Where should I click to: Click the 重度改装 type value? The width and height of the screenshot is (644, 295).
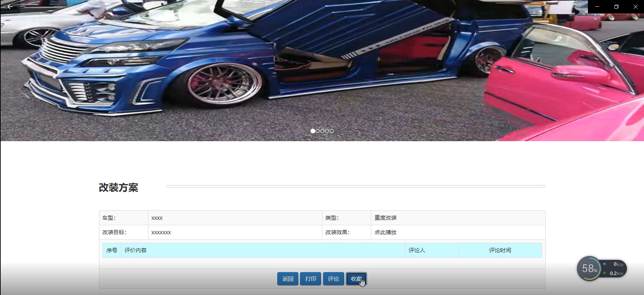click(386, 218)
